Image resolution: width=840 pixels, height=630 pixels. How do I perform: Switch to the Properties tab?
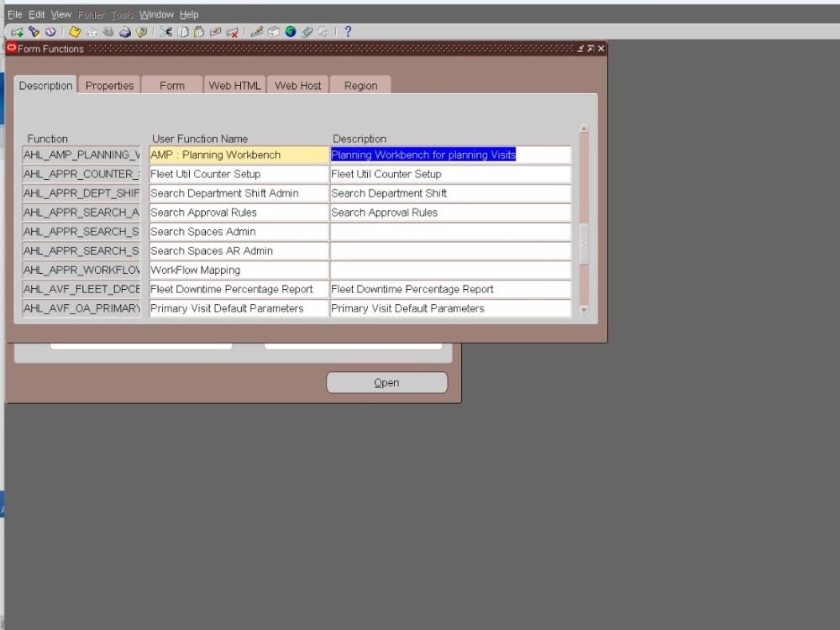point(110,85)
